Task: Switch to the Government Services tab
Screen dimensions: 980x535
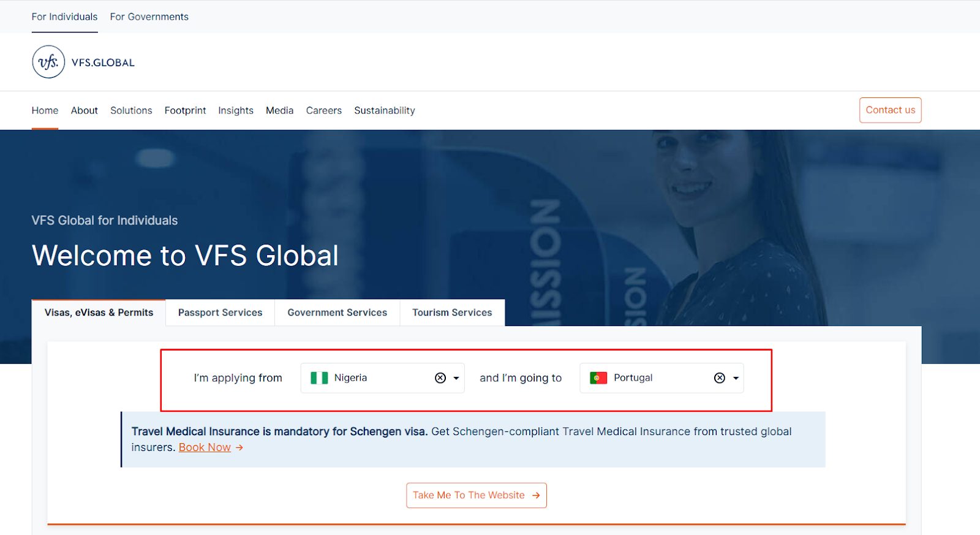Action: pos(337,313)
